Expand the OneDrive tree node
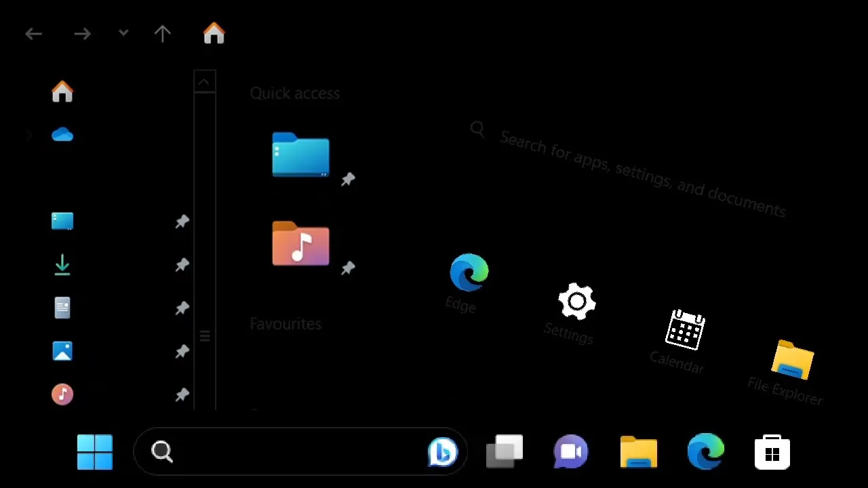The width and height of the screenshot is (868, 488). tap(29, 136)
